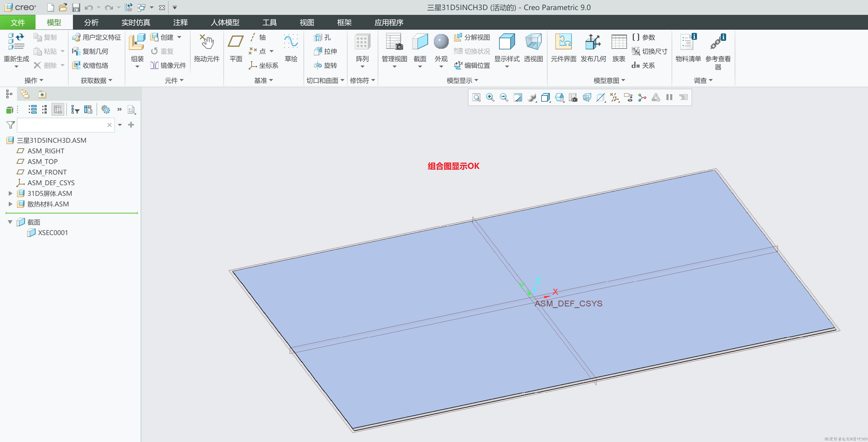Create a new file with New icon
This screenshot has height=442, width=868.
tap(50, 7)
